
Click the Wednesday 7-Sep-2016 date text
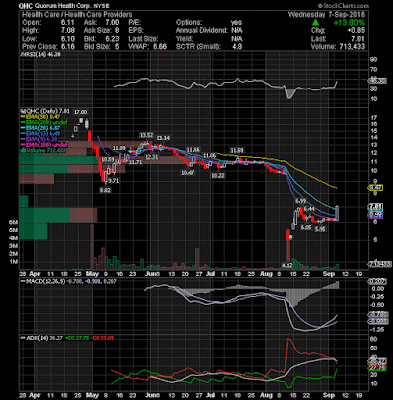(327, 15)
